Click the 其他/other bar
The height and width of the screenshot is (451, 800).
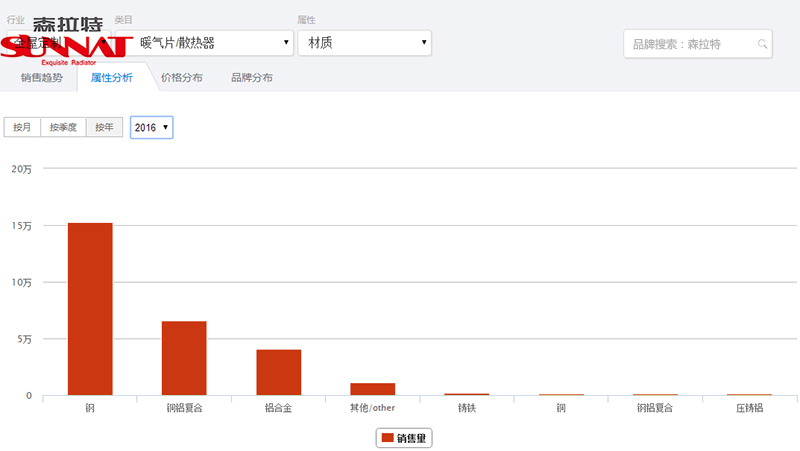(372, 389)
